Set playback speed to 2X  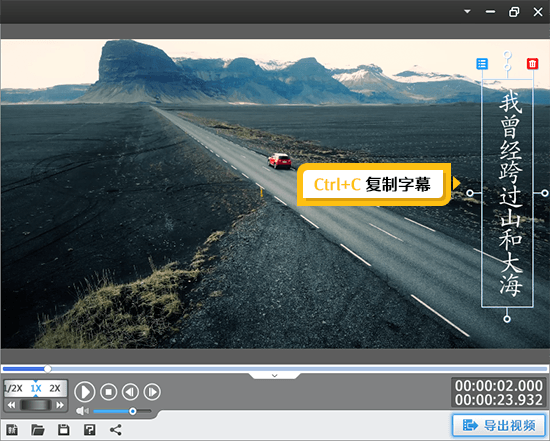click(55, 388)
